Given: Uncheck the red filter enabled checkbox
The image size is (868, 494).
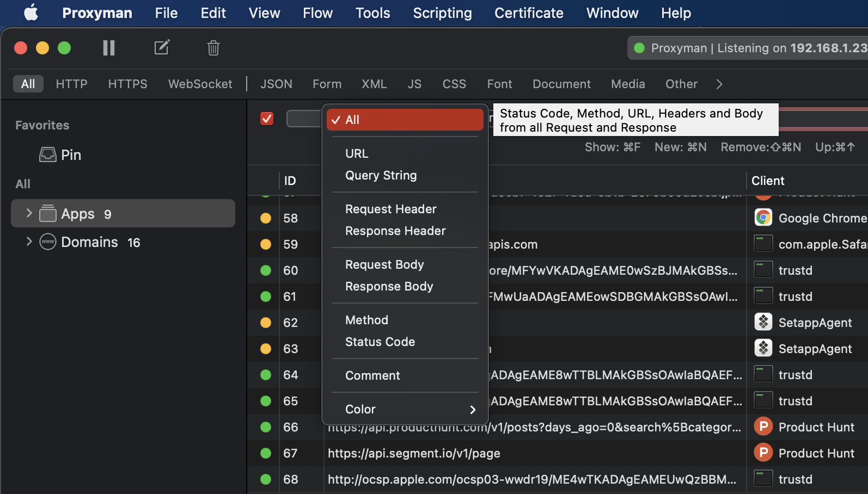Looking at the screenshot, I should pos(267,119).
